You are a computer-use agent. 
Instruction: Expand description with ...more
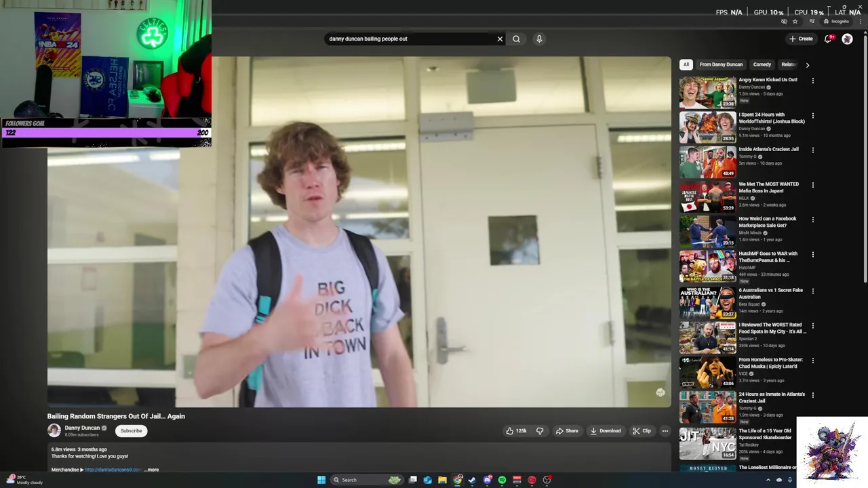(x=151, y=470)
